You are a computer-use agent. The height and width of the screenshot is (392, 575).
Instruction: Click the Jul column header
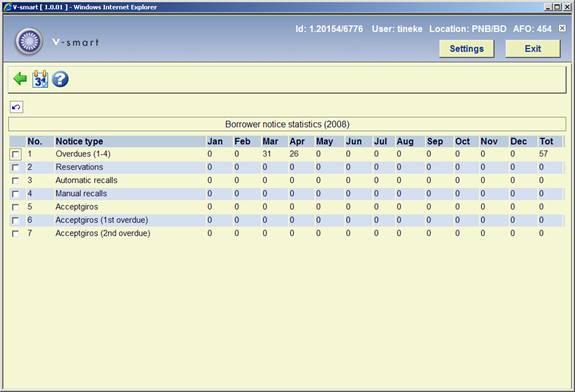(x=380, y=142)
